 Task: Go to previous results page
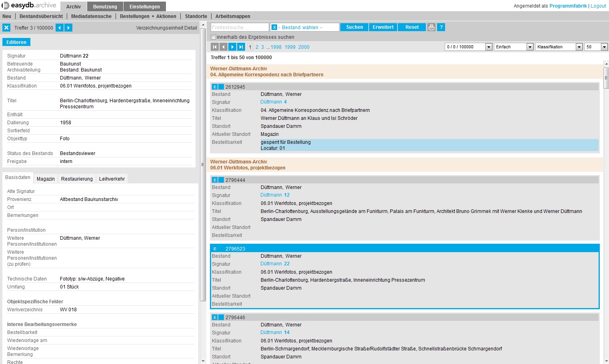(224, 47)
